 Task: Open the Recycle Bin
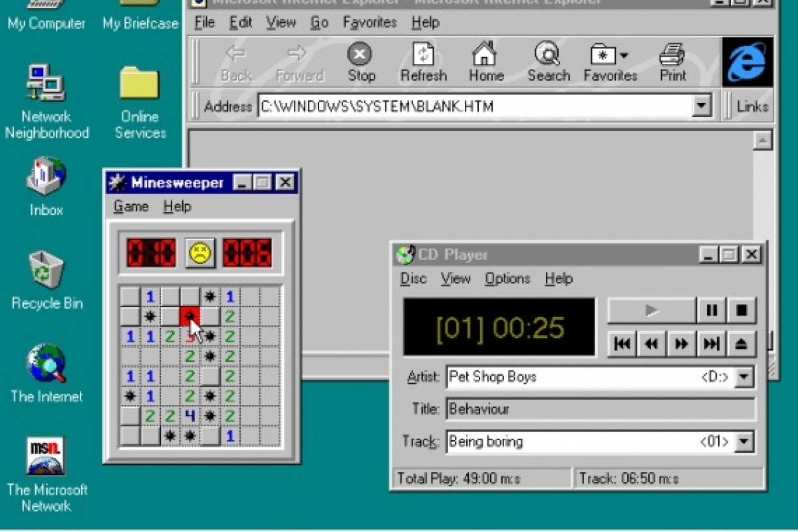[46, 281]
